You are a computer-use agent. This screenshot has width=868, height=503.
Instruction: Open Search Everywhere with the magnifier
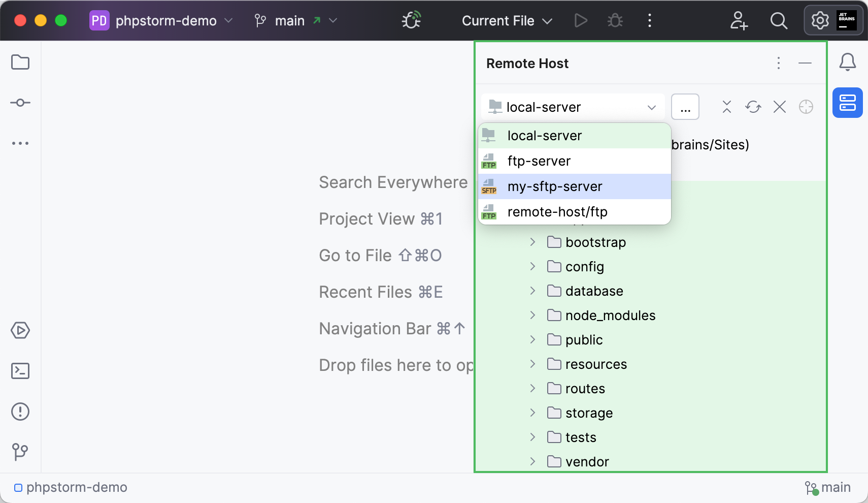[x=778, y=20]
